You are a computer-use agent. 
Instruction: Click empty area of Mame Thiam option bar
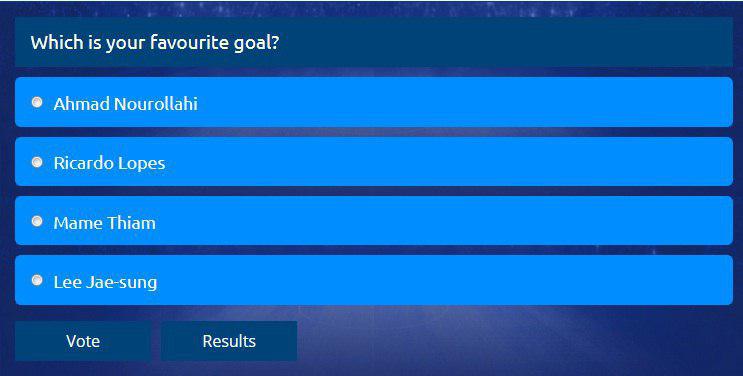coord(445,220)
